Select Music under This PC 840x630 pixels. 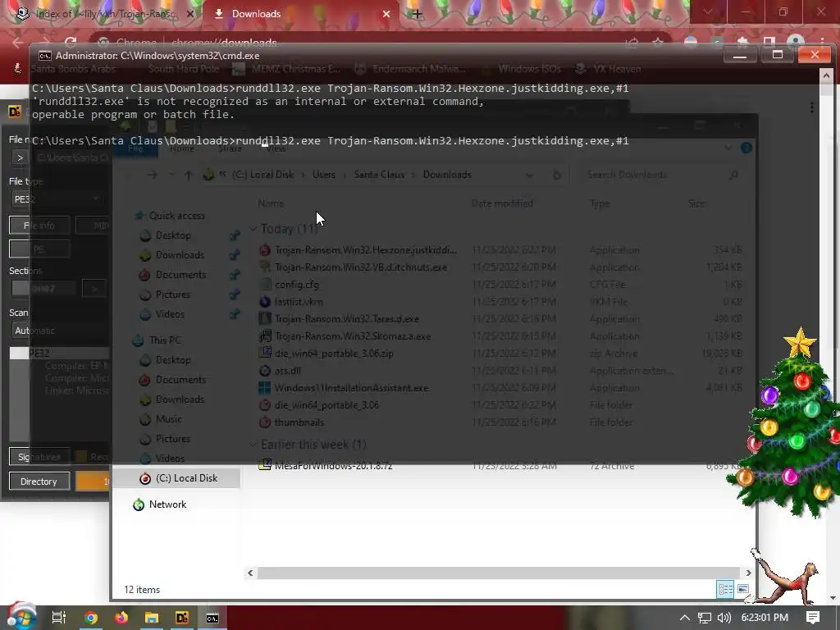(169, 419)
